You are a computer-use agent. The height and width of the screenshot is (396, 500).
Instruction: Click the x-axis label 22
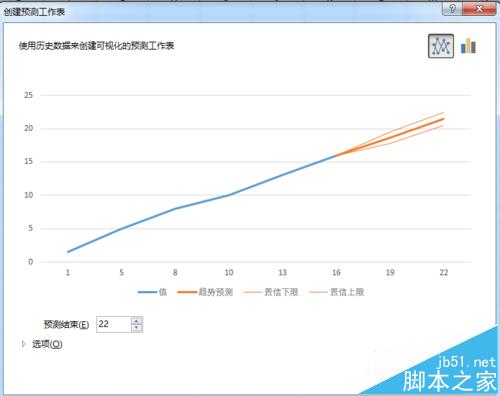tap(444, 273)
